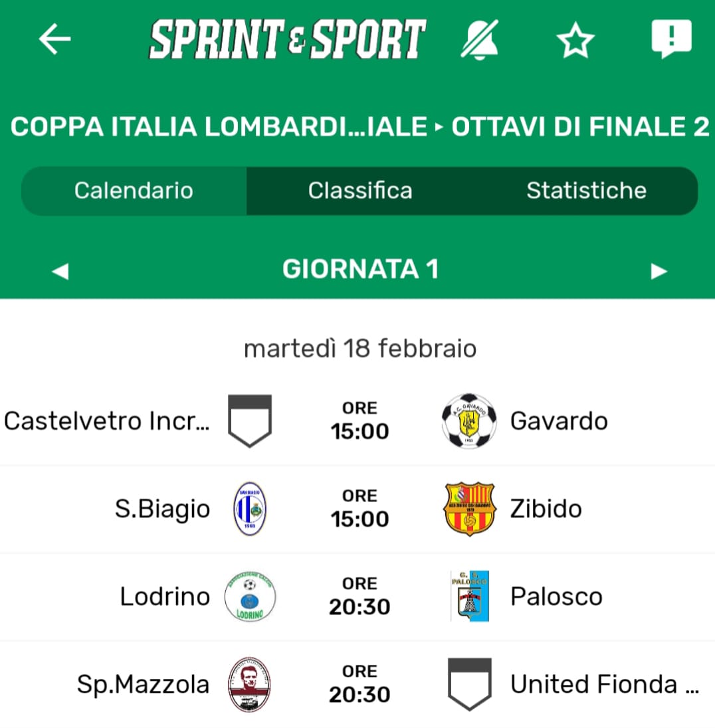The image size is (715, 728).
Task: Open the Ottavi di Finale 2 breadcrumb
Action: [x=580, y=127]
